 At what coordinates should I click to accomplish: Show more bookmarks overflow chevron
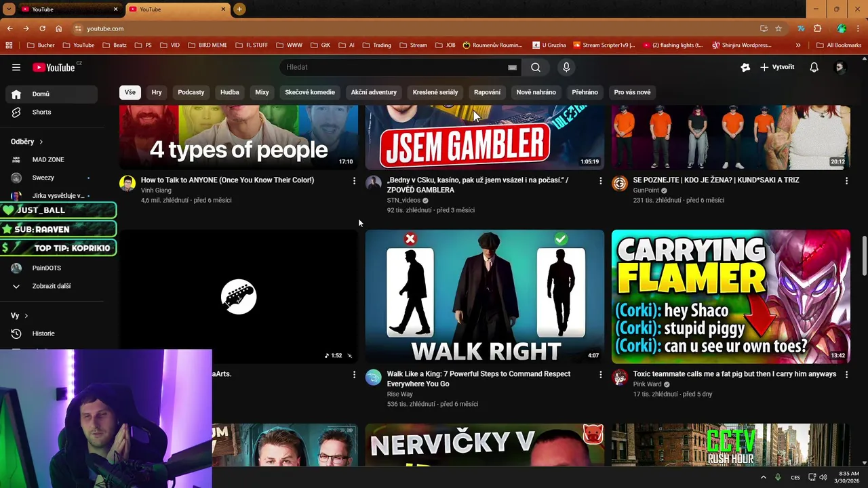(x=798, y=45)
